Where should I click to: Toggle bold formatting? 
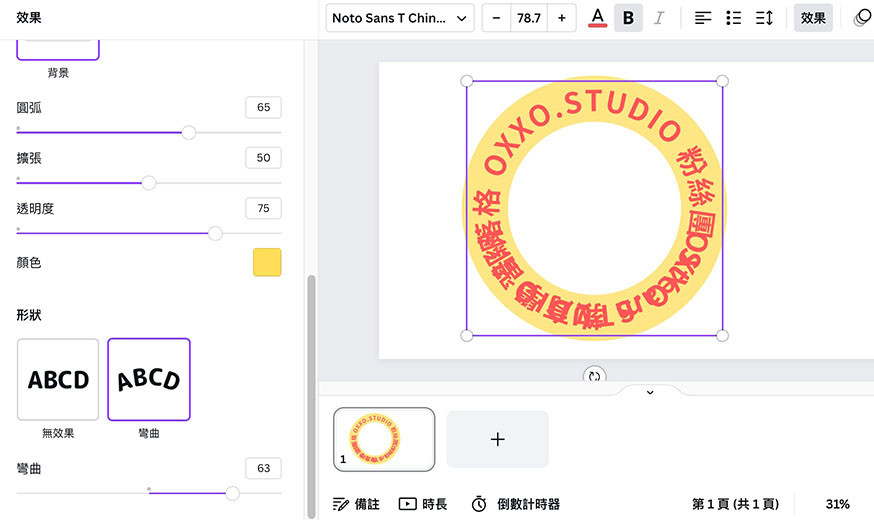[628, 18]
